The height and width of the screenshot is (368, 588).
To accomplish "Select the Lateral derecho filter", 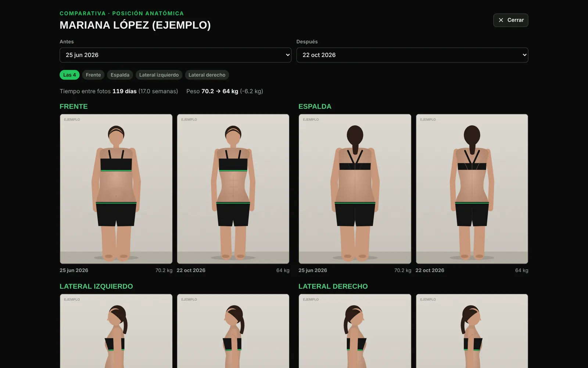I will click(x=207, y=75).
